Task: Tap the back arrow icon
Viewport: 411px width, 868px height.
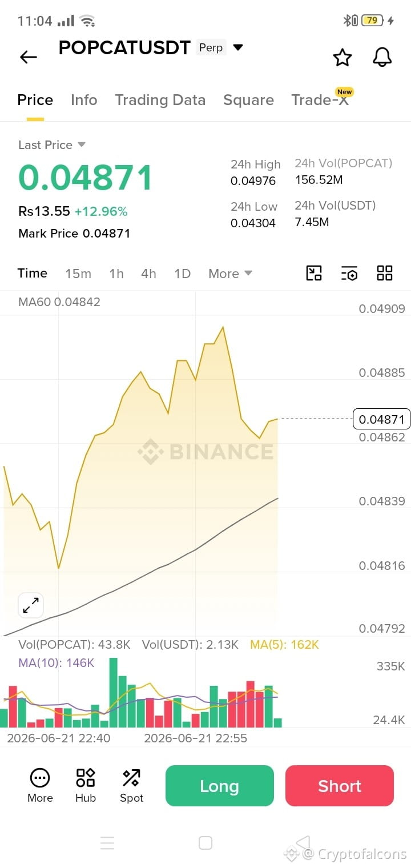Action: (x=28, y=57)
